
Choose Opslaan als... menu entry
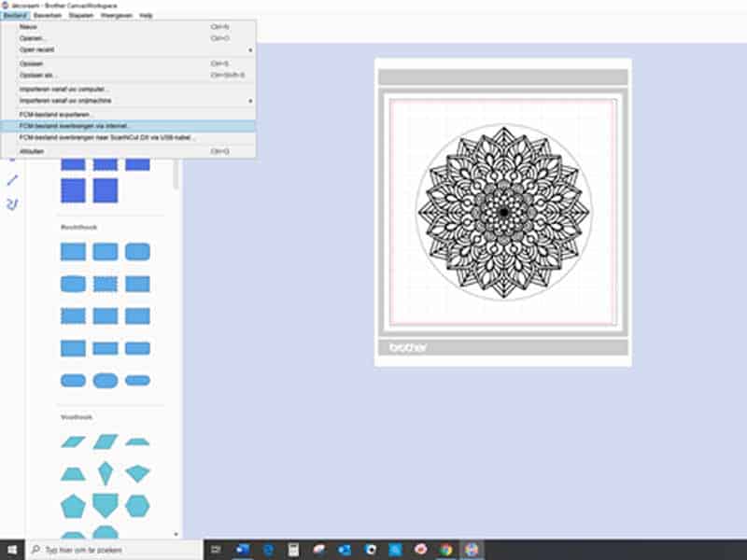coord(128,76)
